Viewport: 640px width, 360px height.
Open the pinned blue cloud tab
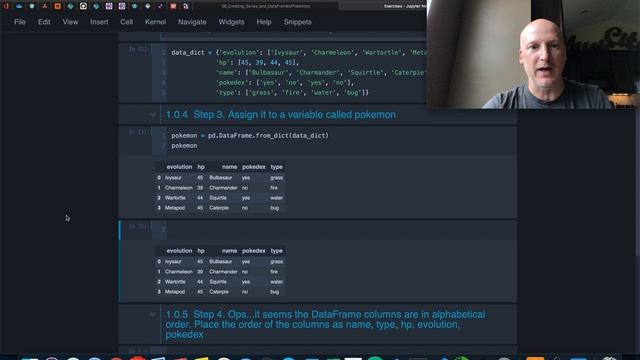[19, 6]
